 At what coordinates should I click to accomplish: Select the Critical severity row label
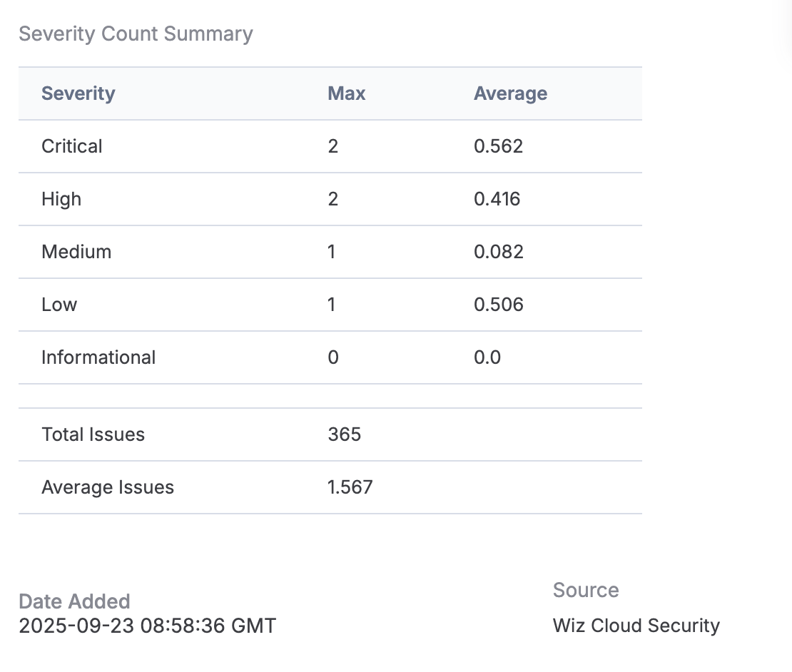coord(72,146)
